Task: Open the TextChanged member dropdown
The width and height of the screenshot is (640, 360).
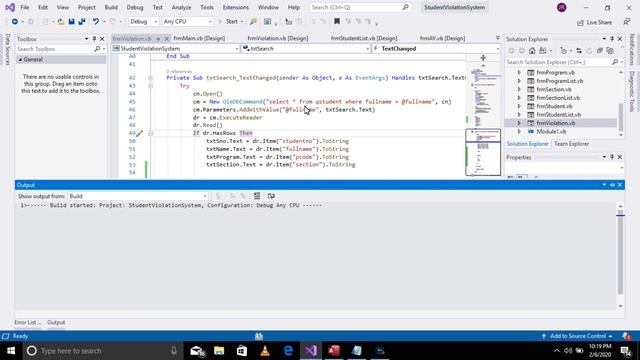Action: pyautogui.click(x=436, y=49)
